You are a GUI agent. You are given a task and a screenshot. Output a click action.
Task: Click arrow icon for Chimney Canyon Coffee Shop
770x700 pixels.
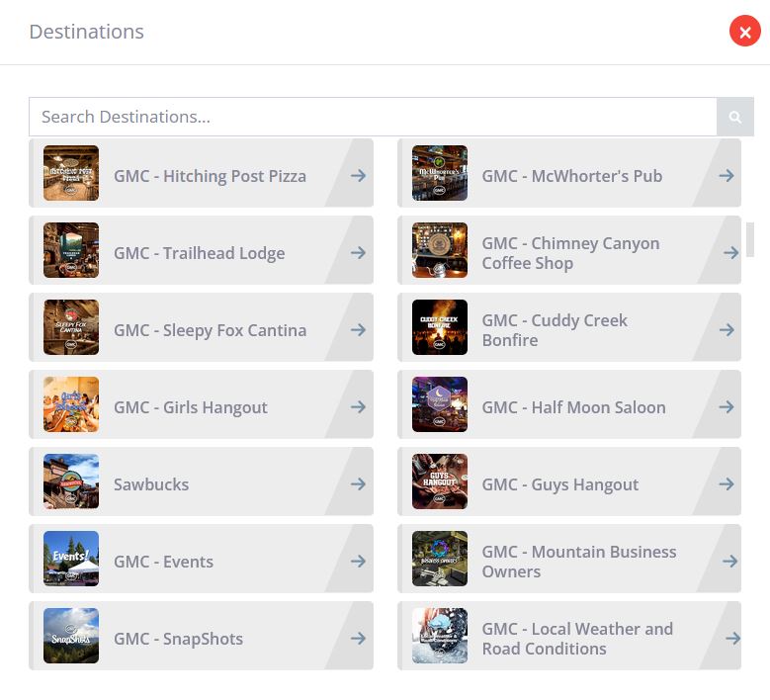pyautogui.click(x=730, y=253)
